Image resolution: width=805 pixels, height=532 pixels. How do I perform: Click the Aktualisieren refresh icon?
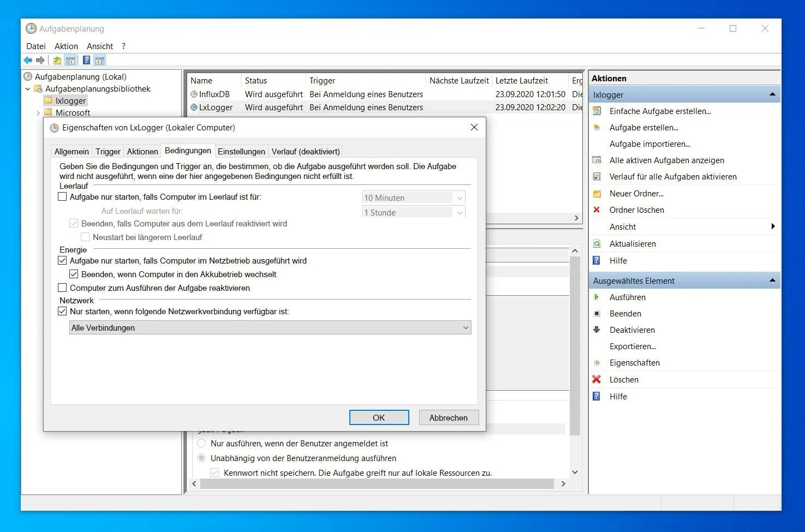(597, 244)
